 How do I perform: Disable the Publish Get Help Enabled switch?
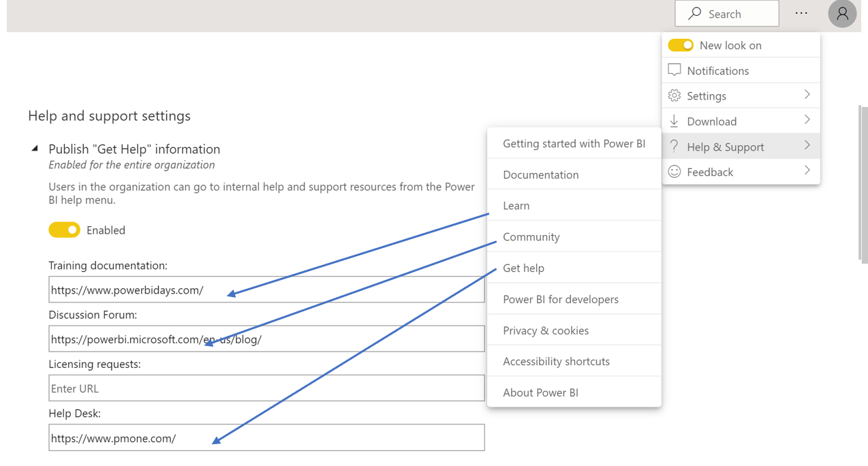[x=64, y=230]
